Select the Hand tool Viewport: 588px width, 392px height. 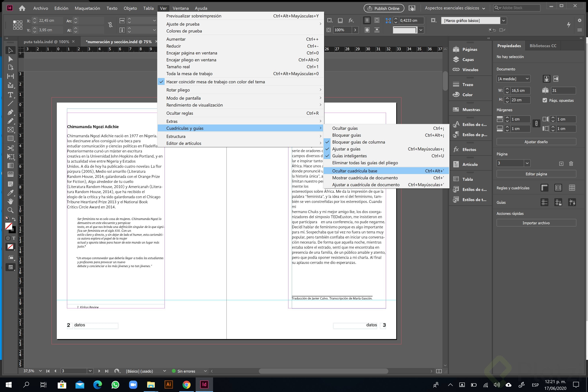[x=10, y=201]
